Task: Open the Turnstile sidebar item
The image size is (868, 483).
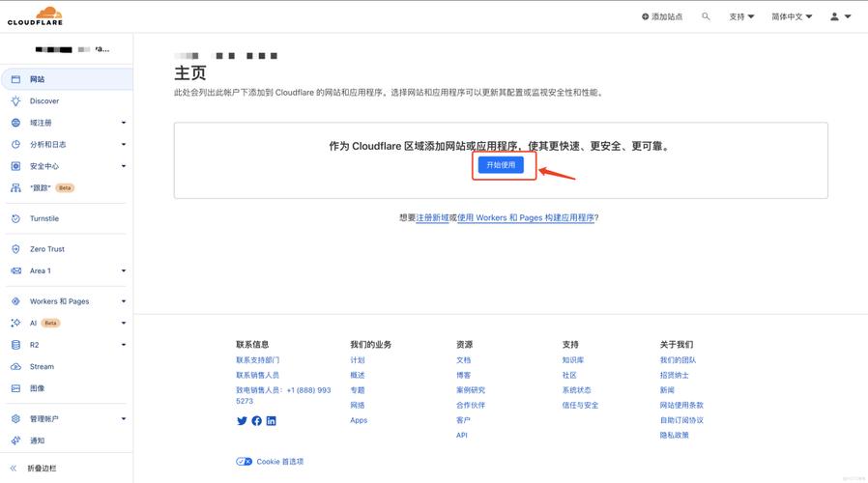Action: (x=67, y=218)
